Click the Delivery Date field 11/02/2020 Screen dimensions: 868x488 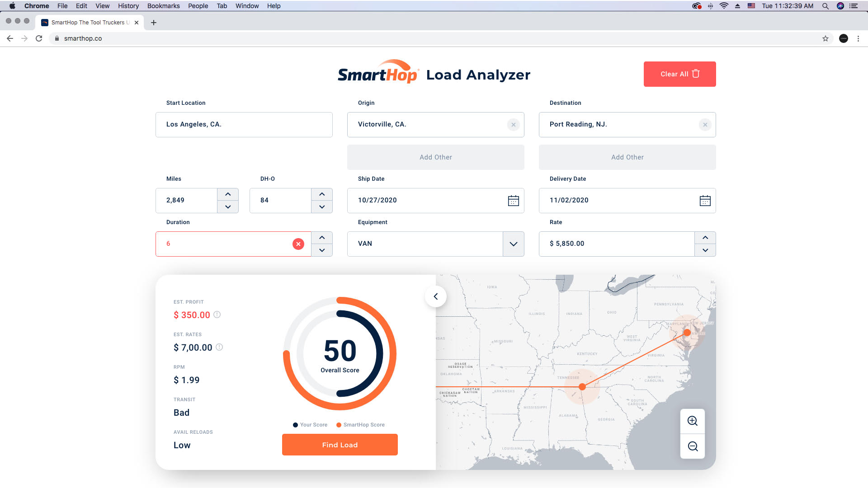(x=627, y=201)
